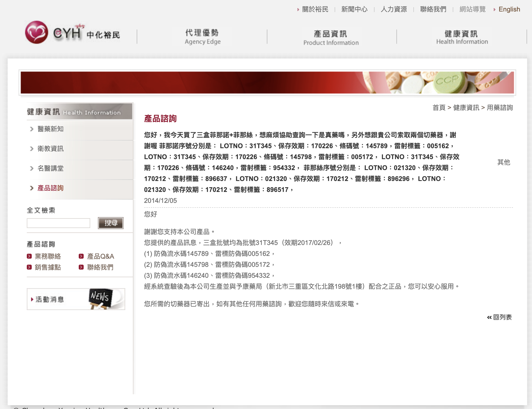Select 醫藥新知 in the sidebar
Image resolution: width=532 pixels, height=409 pixels.
coord(50,129)
